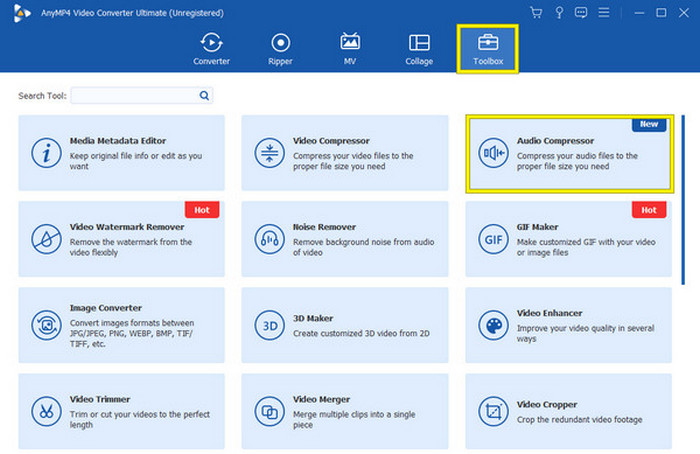The height and width of the screenshot is (454, 700).
Task: Click 'Crop the redundant video footage' description
Action: pos(579,420)
